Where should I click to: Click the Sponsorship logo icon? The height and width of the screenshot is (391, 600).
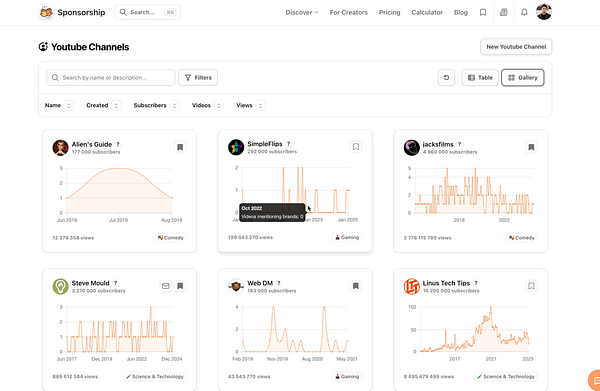click(46, 12)
